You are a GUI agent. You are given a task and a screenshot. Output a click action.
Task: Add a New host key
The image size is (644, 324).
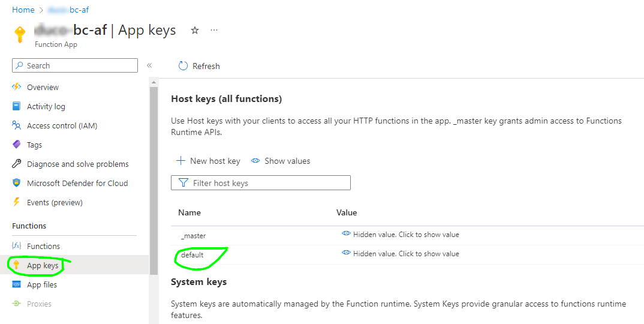[208, 161]
